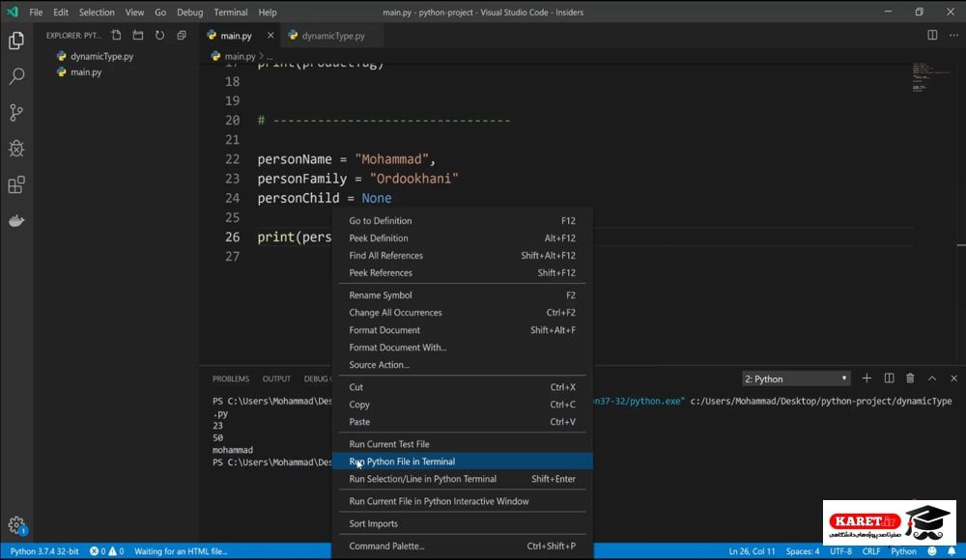Viewport: 966px width, 560px height.
Task: Split the terminal panel
Action: [x=889, y=378]
